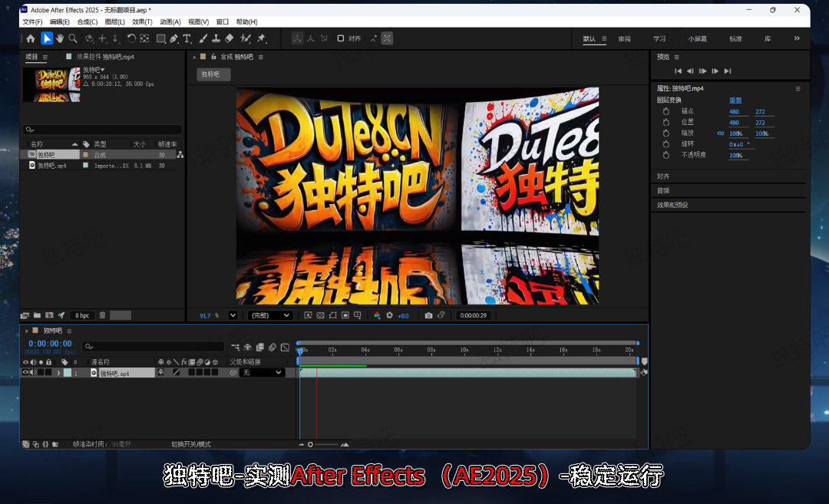This screenshot has width=829, height=504.
Task: Select the Orbit camera tool
Action: click(x=89, y=38)
